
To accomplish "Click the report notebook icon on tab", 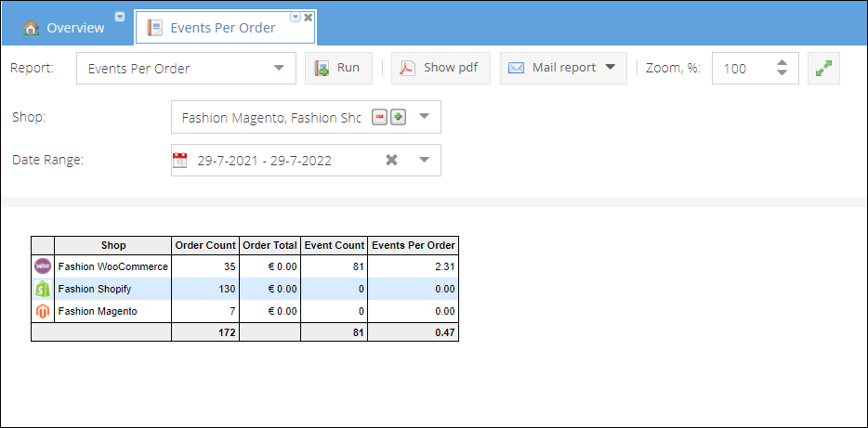I will tap(154, 28).
